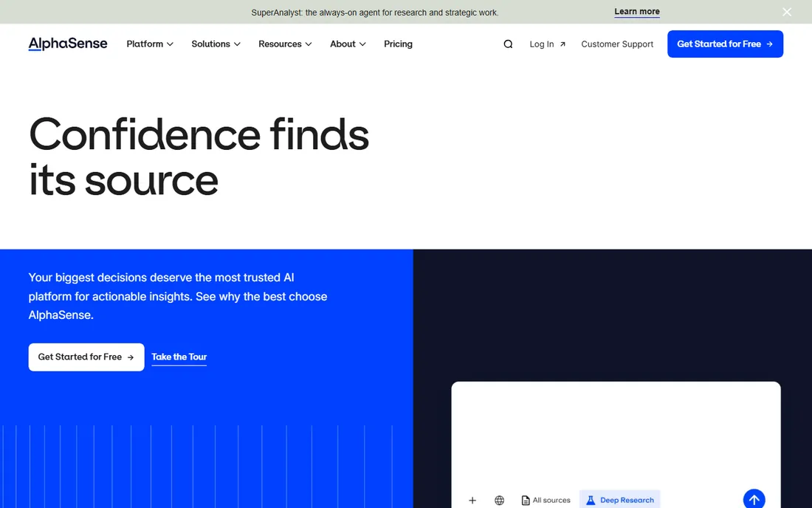Open the site search magnifier icon
Viewport: 812px width, 508px height.
click(x=508, y=44)
